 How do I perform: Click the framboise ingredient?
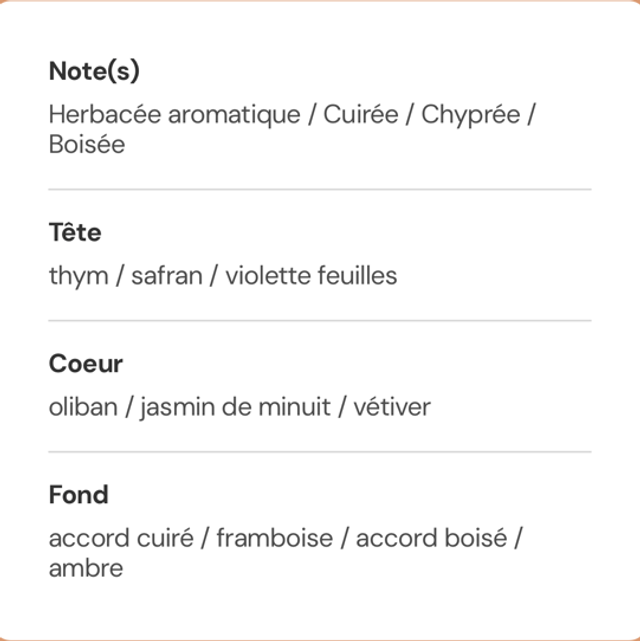[274, 538]
